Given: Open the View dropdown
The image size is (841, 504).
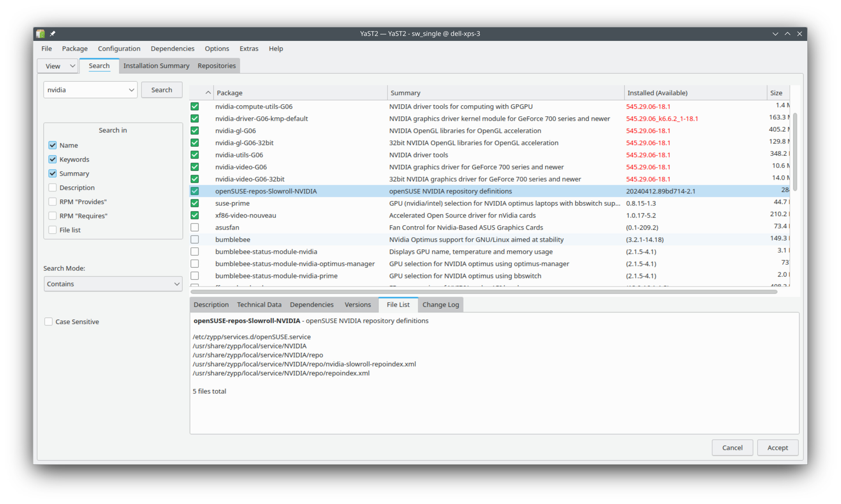Looking at the screenshot, I should [x=58, y=66].
